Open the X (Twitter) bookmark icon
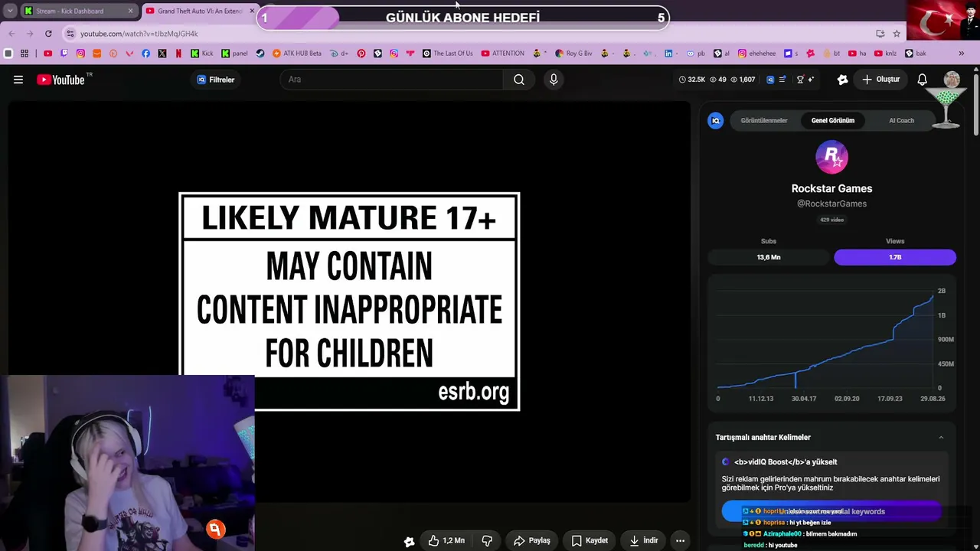Screen dimensions: 980x551 point(162,54)
